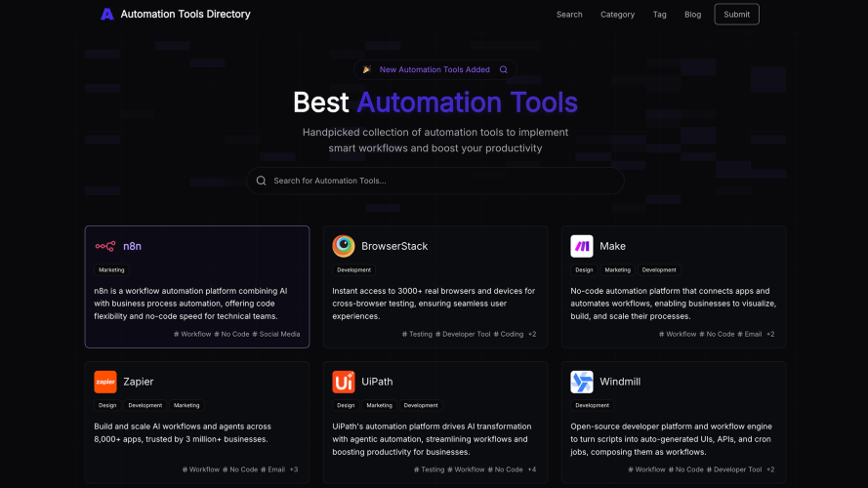868x488 pixels.
Task: Expand the +2 more tags on Make card
Action: click(770, 334)
